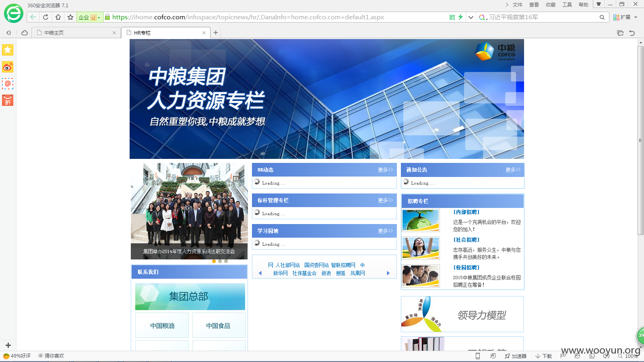Open the 企业证 certificate dropdown
Image resolution: width=644 pixels, height=362 pixels.
tap(89, 17)
